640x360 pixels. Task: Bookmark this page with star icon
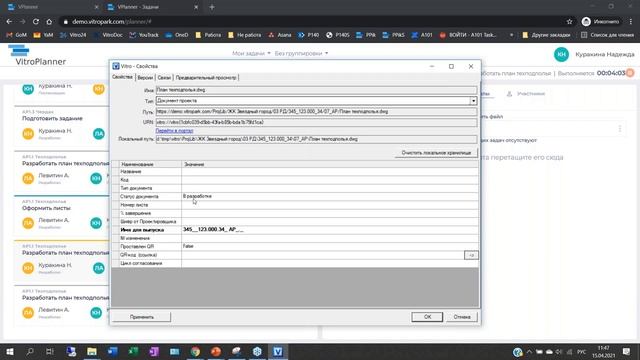click(x=569, y=22)
